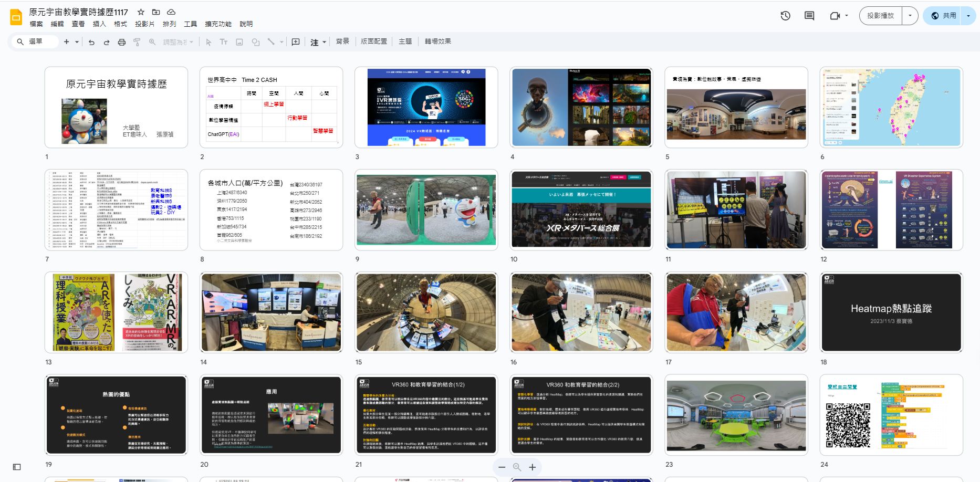This screenshot has height=482, width=980.
Task: Select slide 8 city population thumbnail
Action: tap(271, 209)
